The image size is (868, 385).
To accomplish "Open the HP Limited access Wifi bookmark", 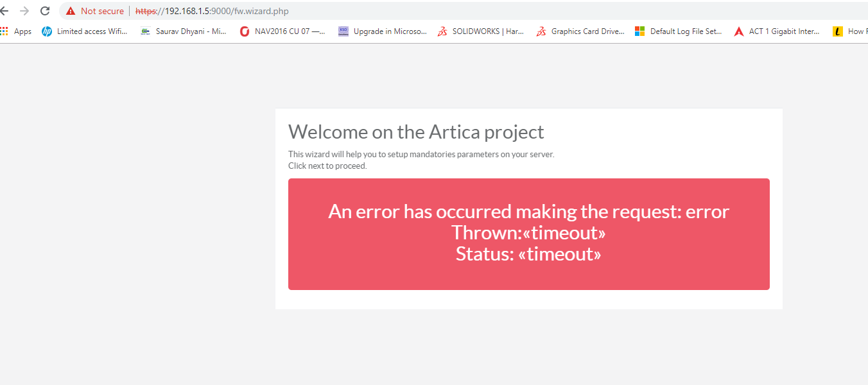I will pos(85,31).
